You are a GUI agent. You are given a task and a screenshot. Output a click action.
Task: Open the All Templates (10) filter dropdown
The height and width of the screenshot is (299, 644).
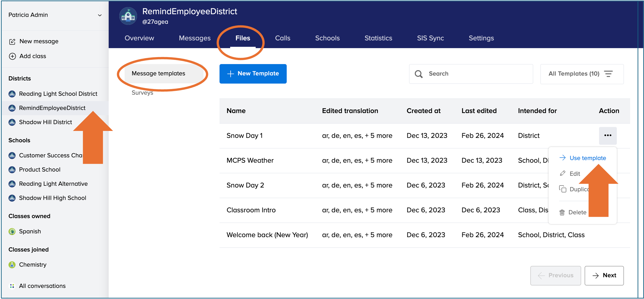tap(581, 74)
